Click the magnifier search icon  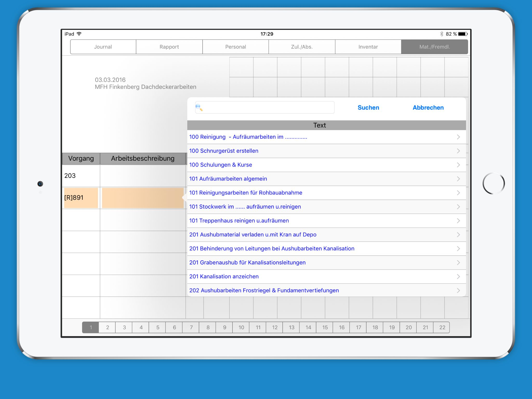[x=199, y=107]
